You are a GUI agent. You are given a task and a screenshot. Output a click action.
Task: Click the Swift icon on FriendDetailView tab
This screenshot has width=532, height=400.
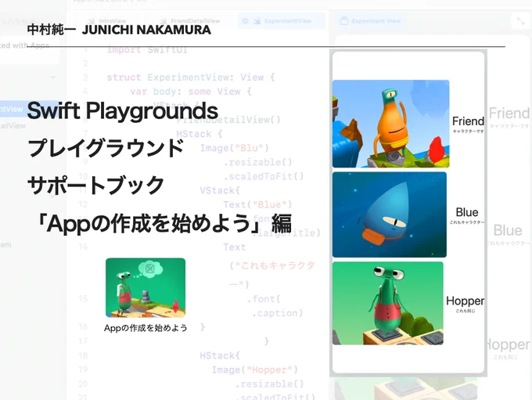click(x=164, y=21)
